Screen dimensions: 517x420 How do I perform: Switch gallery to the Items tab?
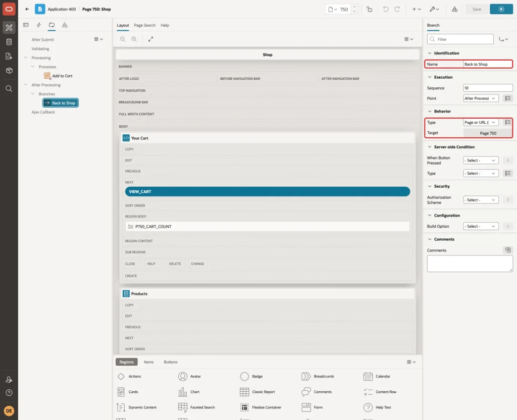tap(149, 362)
